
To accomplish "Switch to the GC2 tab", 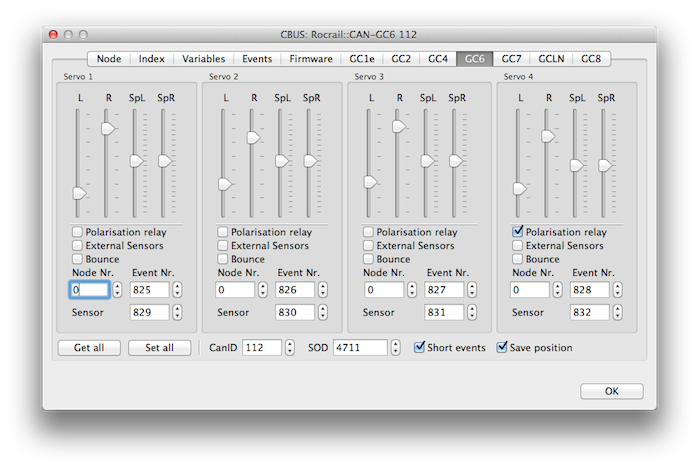I will pyautogui.click(x=401, y=59).
